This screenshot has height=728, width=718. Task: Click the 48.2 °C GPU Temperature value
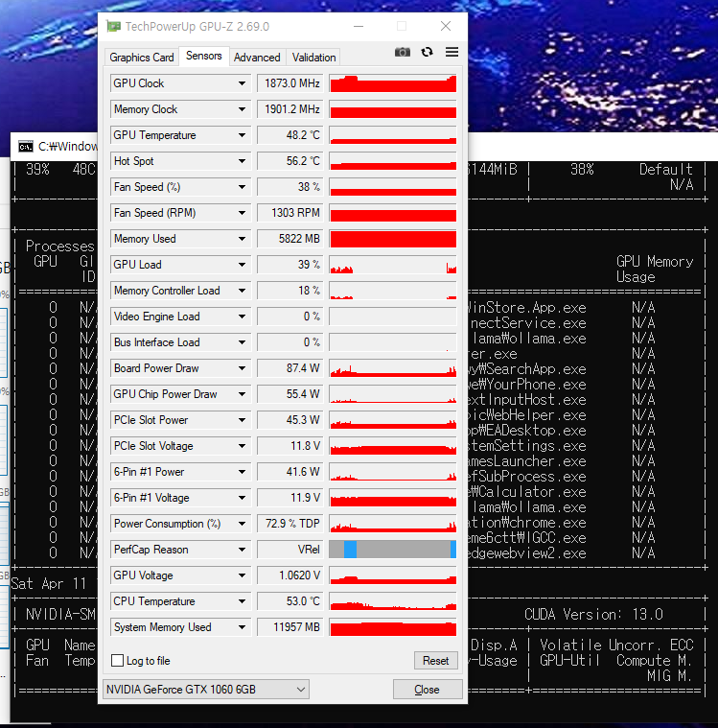pos(290,135)
